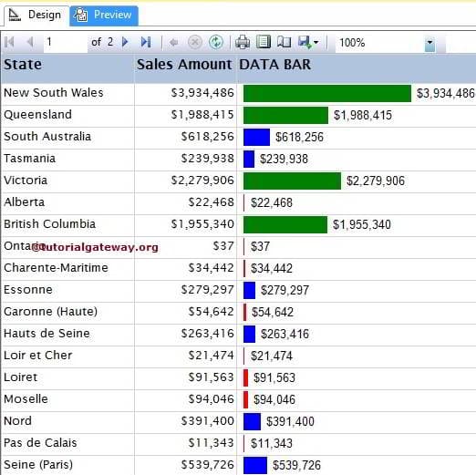Select the Victoria state cell

click(67, 182)
